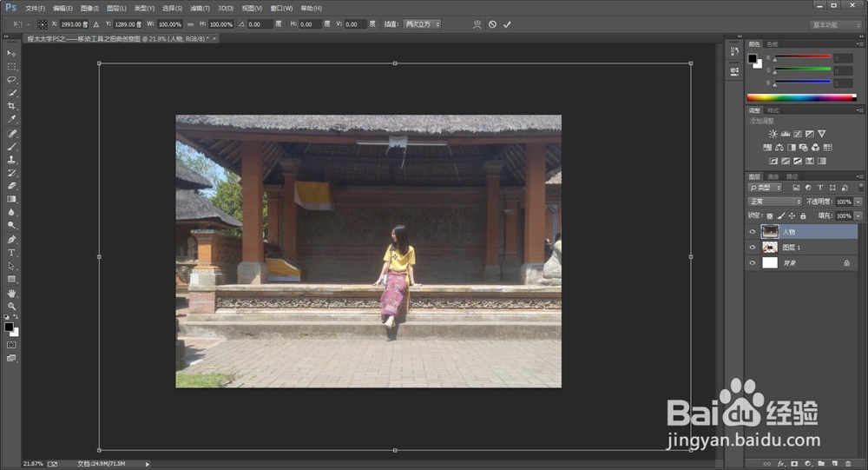Open the 正常 blend mode dropdown

(774, 202)
